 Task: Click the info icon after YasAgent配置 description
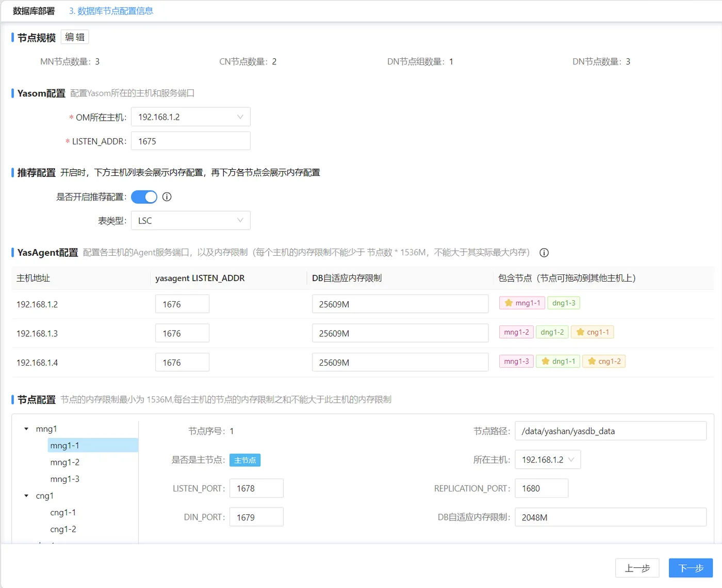[544, 253]
